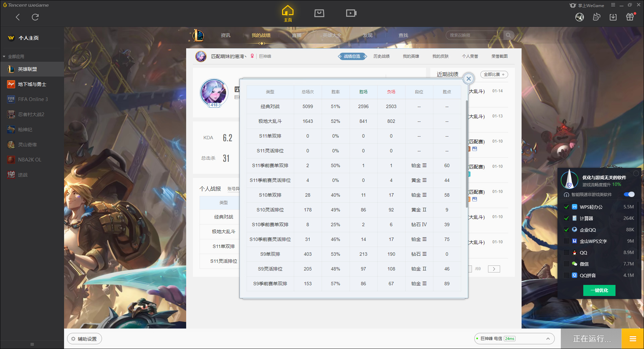Open the profile avatar icon at top right
Image resolution: width=644 pixels, height=349 pixels.
tap(580, 17)
